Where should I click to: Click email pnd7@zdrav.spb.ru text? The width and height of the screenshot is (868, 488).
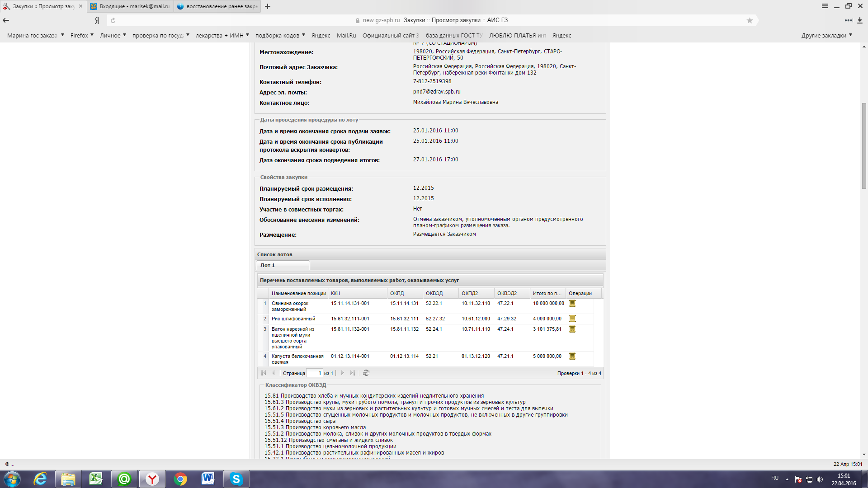tap(437, 92)
